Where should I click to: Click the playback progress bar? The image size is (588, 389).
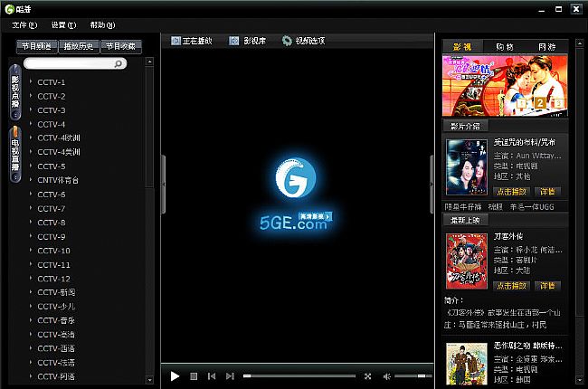299,375
